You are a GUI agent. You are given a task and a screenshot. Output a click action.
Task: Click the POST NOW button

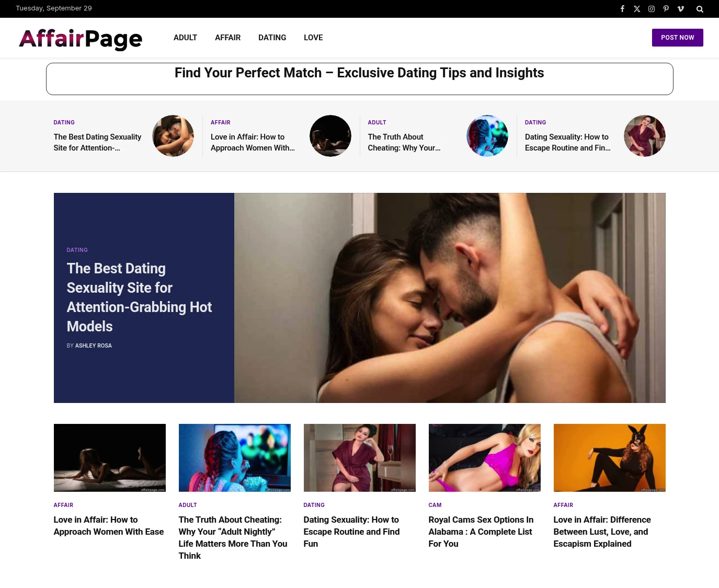[677, 38]
